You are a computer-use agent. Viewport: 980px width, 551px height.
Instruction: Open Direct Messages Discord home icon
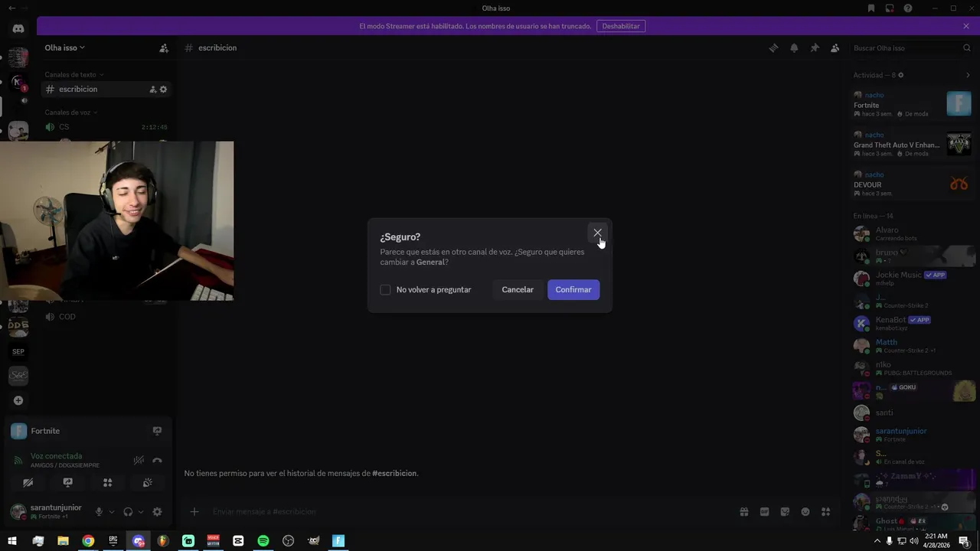coord(18,28)
